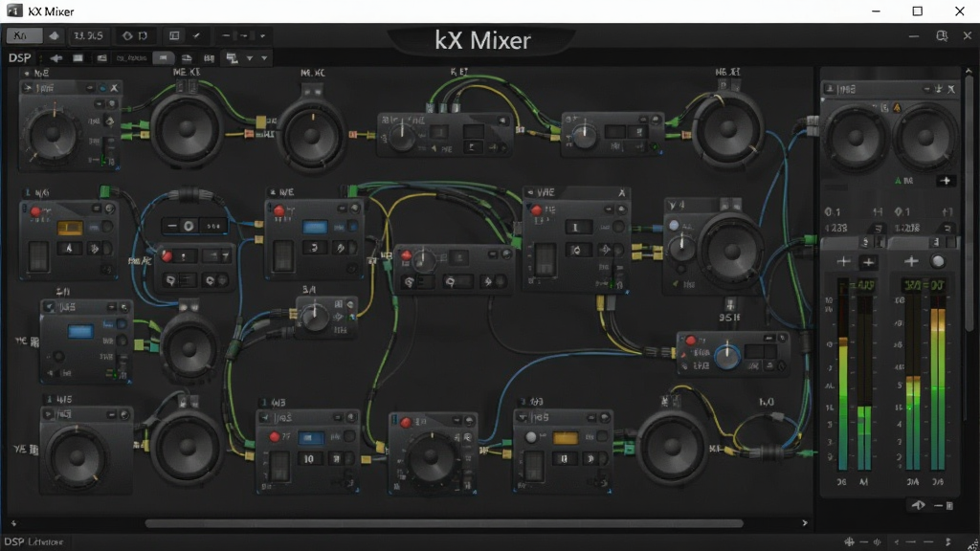Click the DSP label in the second toolbar

(x=19, y=58)
